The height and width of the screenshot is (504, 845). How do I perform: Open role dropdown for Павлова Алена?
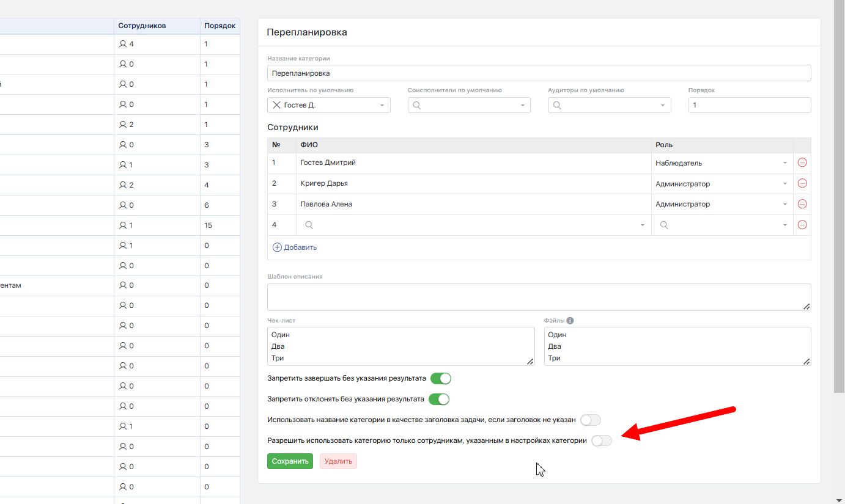pyautogui.click(x=784, y=204)
